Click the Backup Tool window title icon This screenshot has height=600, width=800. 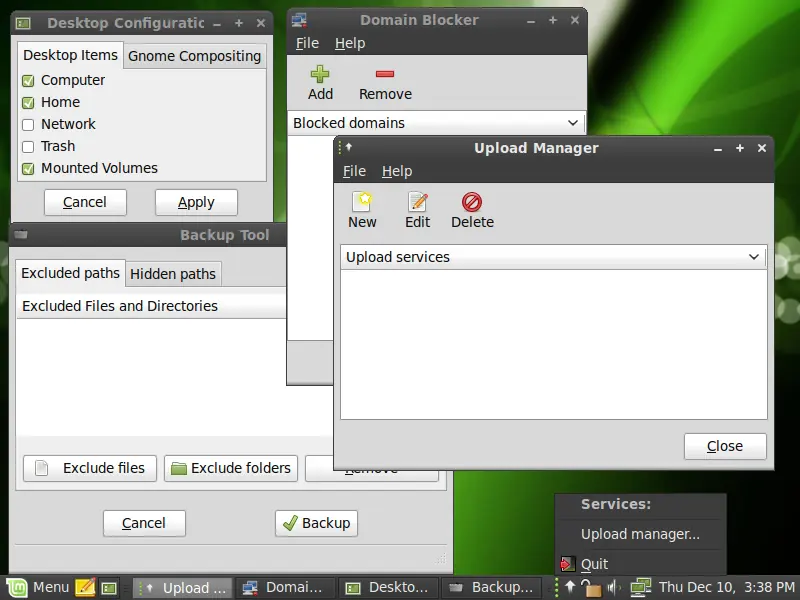(21, 235)
